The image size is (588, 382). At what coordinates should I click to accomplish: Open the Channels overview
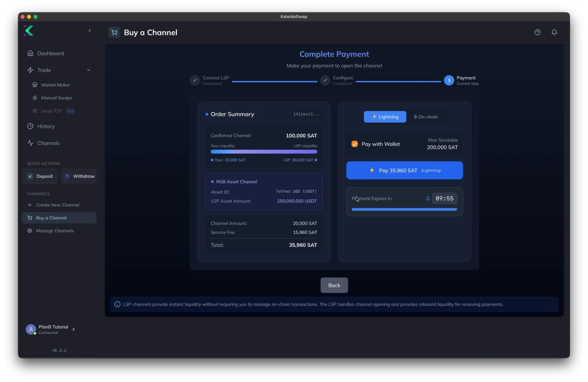(x=48, y=143)
